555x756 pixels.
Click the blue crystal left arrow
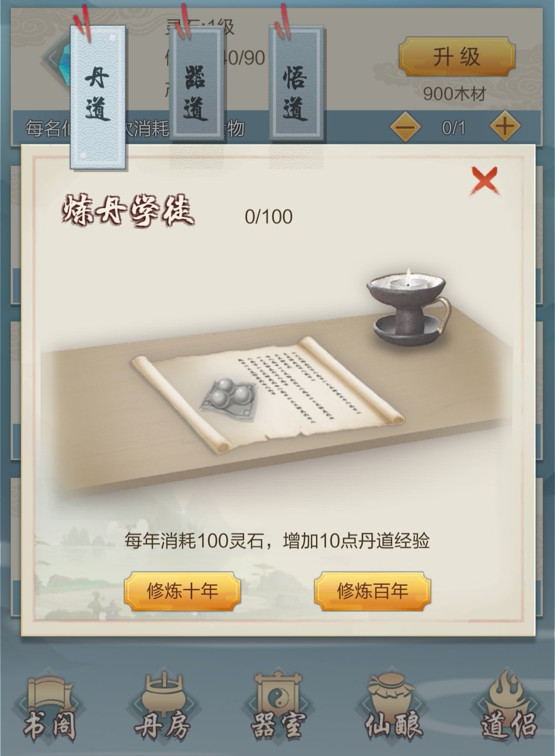57,57
